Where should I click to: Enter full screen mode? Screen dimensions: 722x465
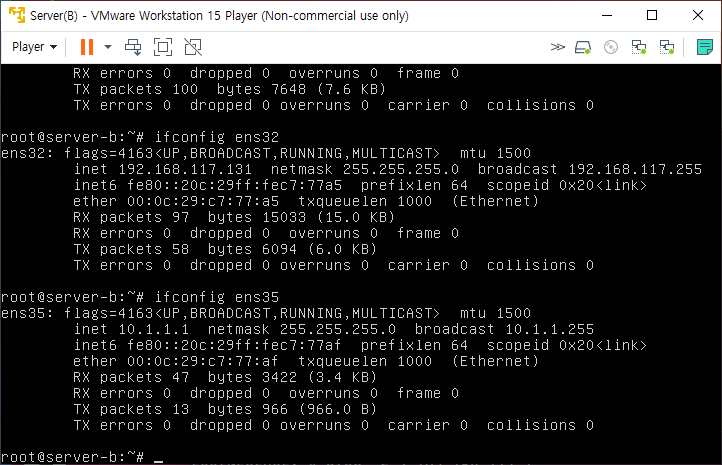163,47
